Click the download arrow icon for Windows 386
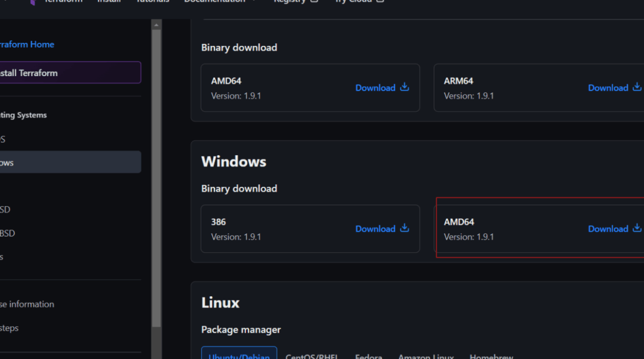This screenshot has width=644, height=359. point(404,228)
